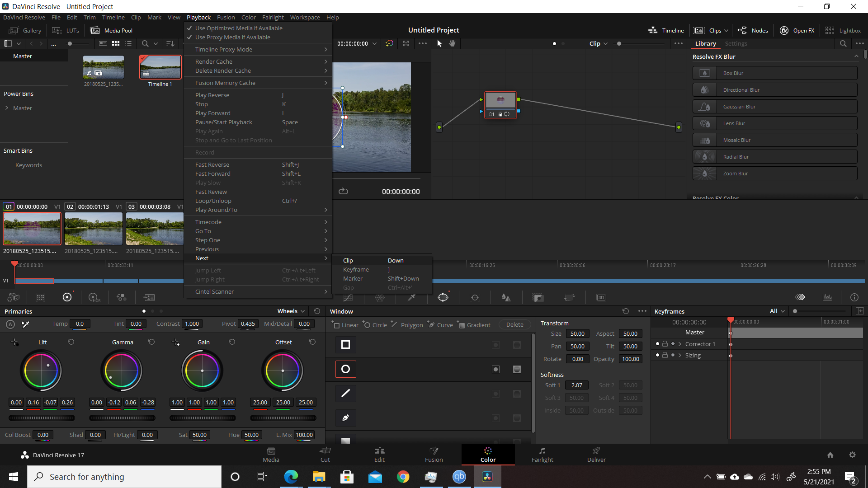Open the Fairlight menu

coord(273,17)
